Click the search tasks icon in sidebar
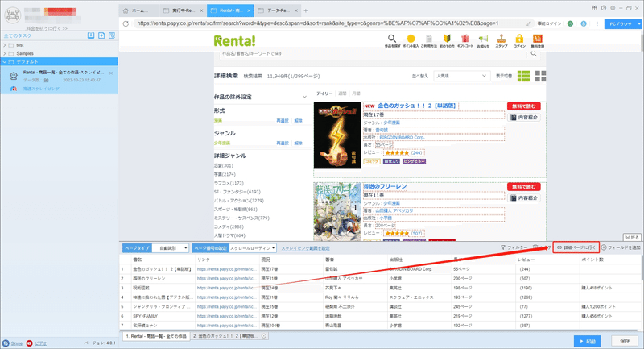 pyautogui.click(x=112, y=35)
